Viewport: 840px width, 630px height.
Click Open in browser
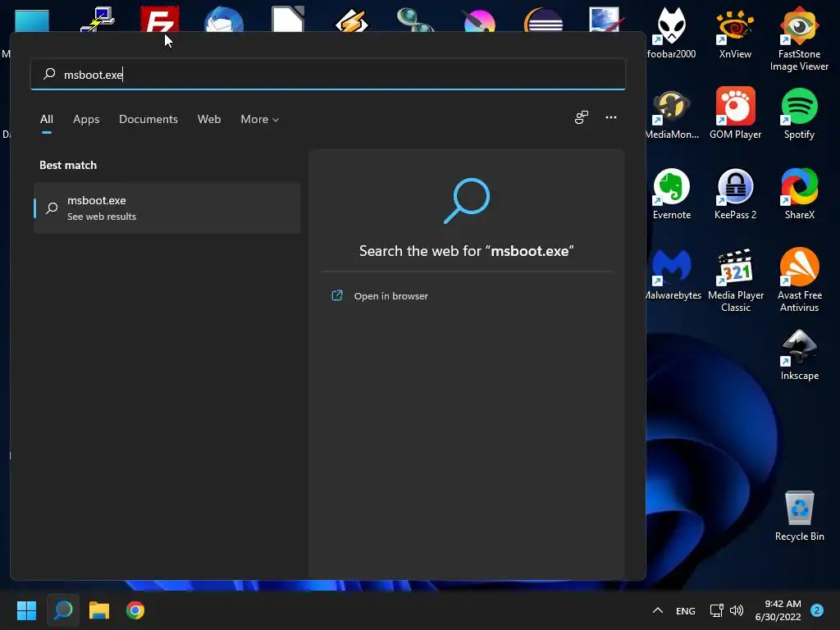pos(391,295)
